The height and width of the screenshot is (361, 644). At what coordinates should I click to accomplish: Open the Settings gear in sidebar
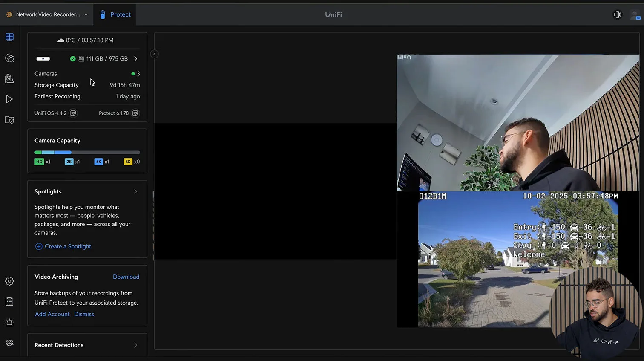point(9,281)
